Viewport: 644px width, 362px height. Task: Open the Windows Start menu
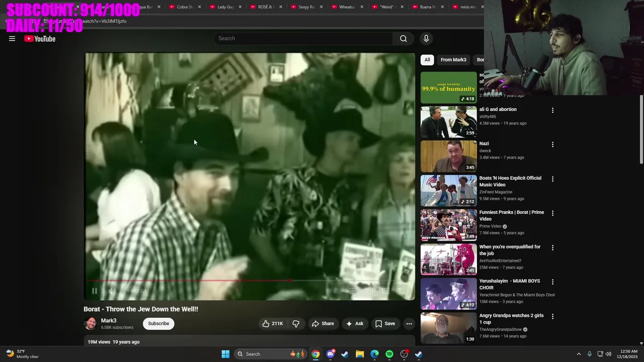[x=225, y=354]
